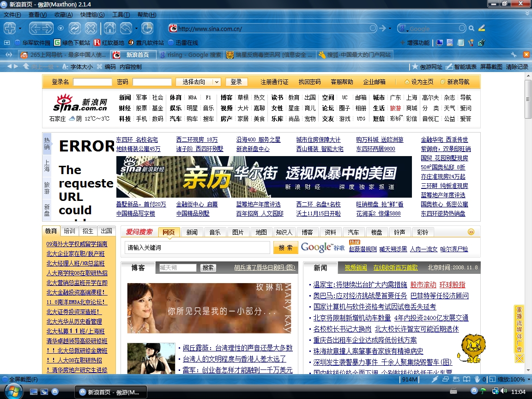Click 傲游网址 star button

(427, 67)
